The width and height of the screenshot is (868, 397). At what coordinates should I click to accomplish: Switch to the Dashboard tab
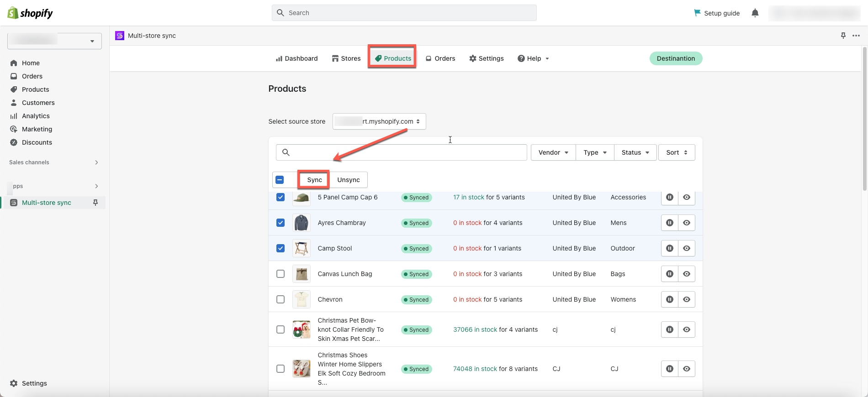point(296,58)
